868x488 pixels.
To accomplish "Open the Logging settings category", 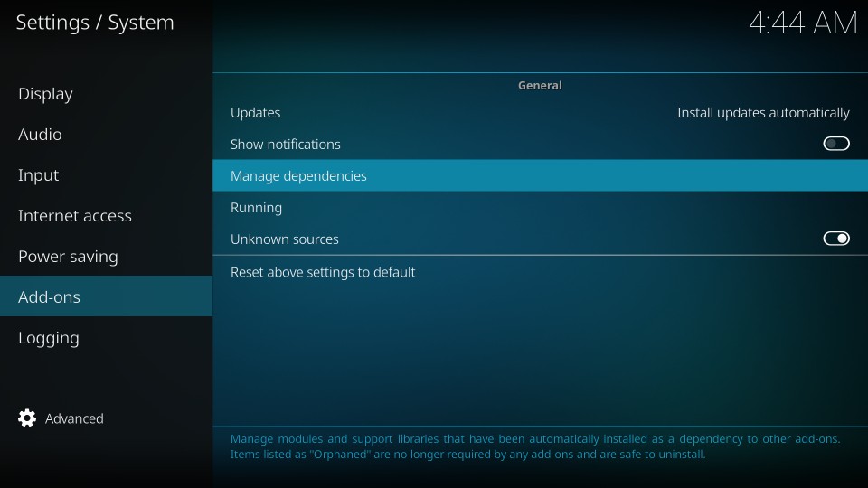I will pos(107,337).
